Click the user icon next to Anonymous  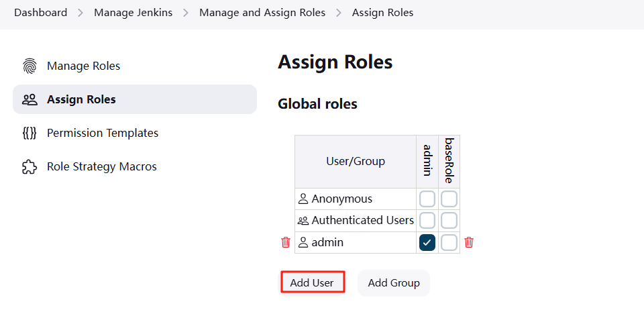click(303, 199)
